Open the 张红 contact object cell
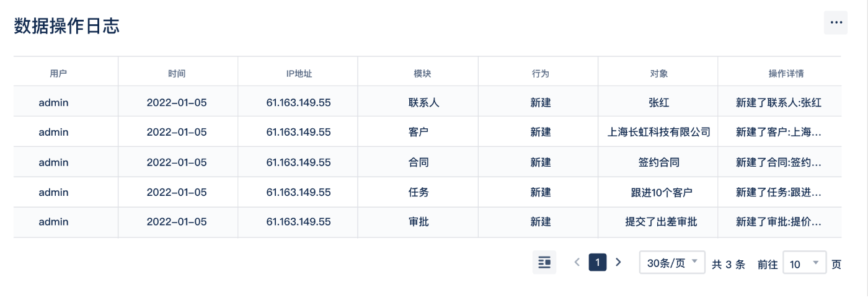The width and height of the screenshot is (868, 300). pos(658,103)
